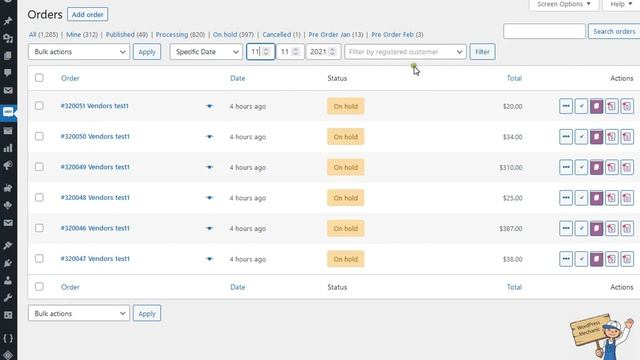The height and width of the screenshot is (360, 640).
Task: Open Comments sidebar icon
Action: pos(8,73)
